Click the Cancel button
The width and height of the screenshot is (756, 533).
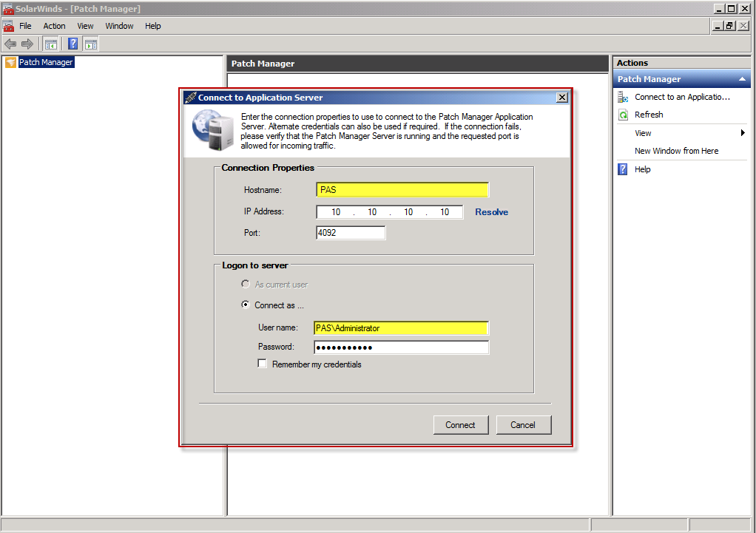click(523, 425)
